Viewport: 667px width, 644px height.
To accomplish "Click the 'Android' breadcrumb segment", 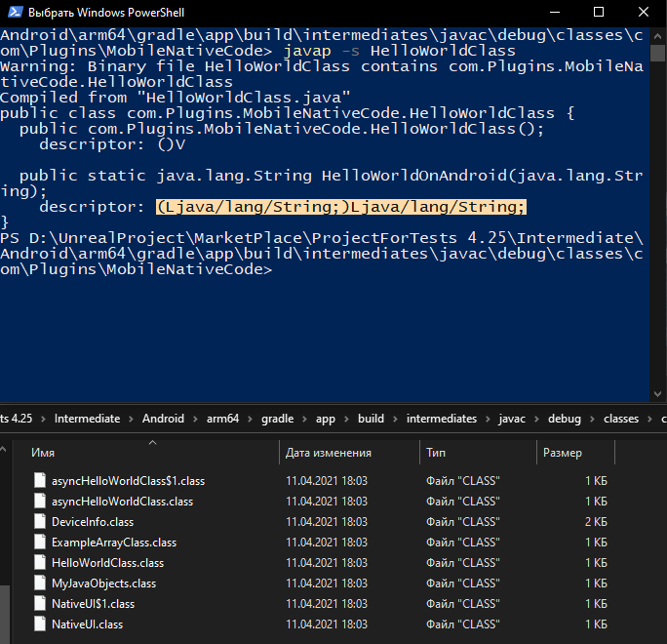I will [x=163, y=419].
